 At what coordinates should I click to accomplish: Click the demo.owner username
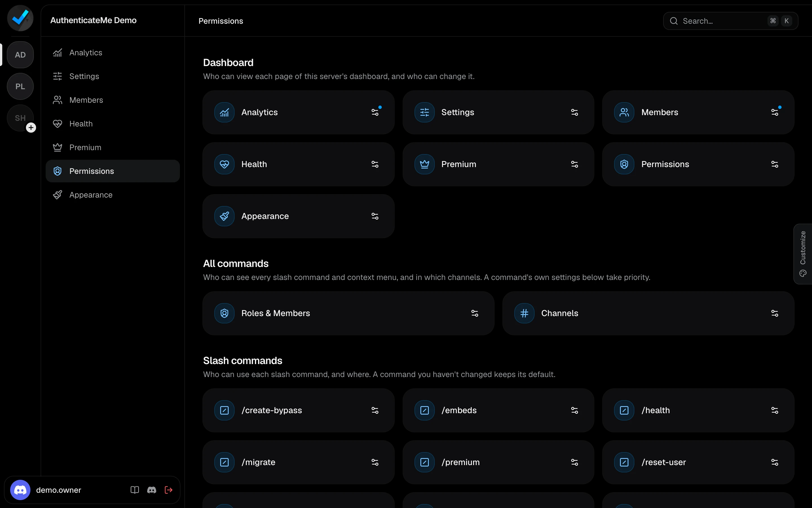[58, 490]
